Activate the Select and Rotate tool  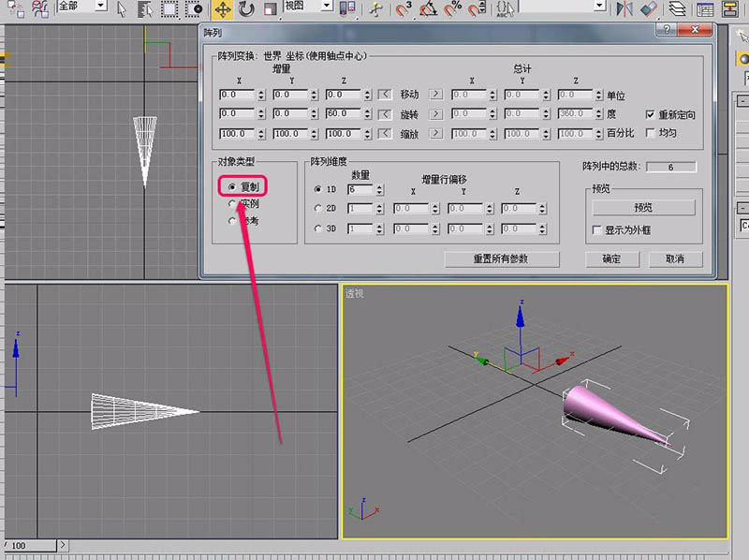tap(246, 9)
